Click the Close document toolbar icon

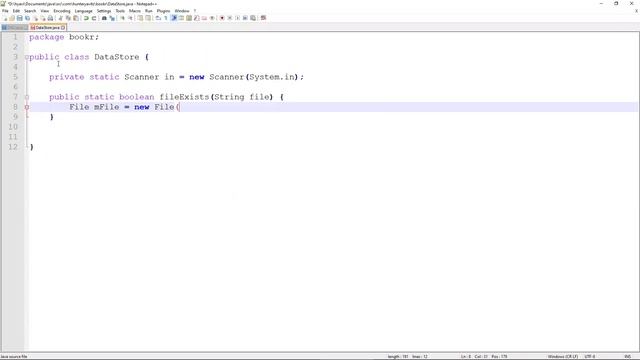[35, 18]
